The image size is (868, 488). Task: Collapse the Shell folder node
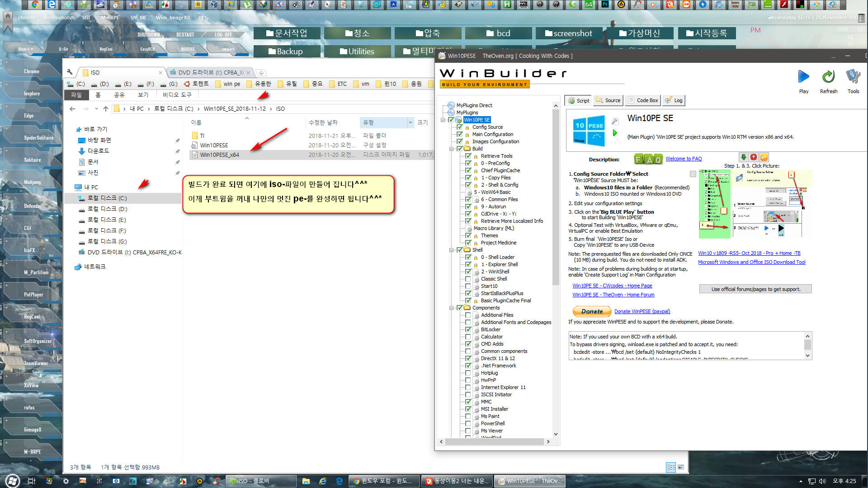click(452, 250)
